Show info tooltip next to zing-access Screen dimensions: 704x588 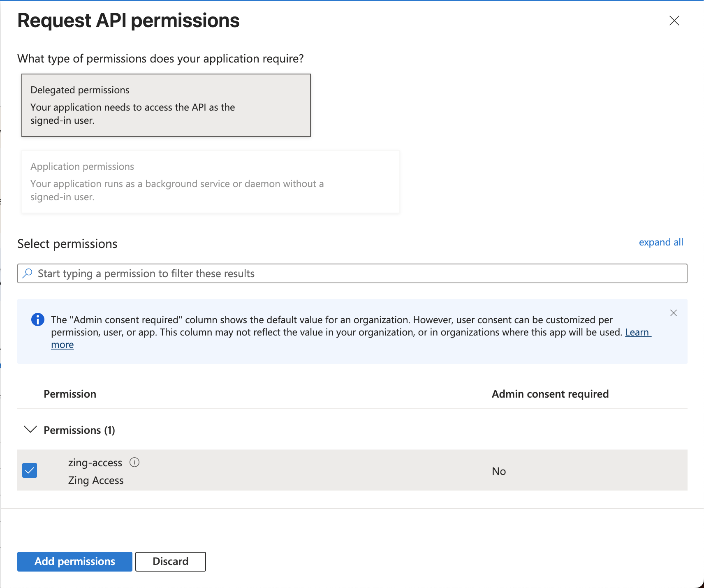134,462
